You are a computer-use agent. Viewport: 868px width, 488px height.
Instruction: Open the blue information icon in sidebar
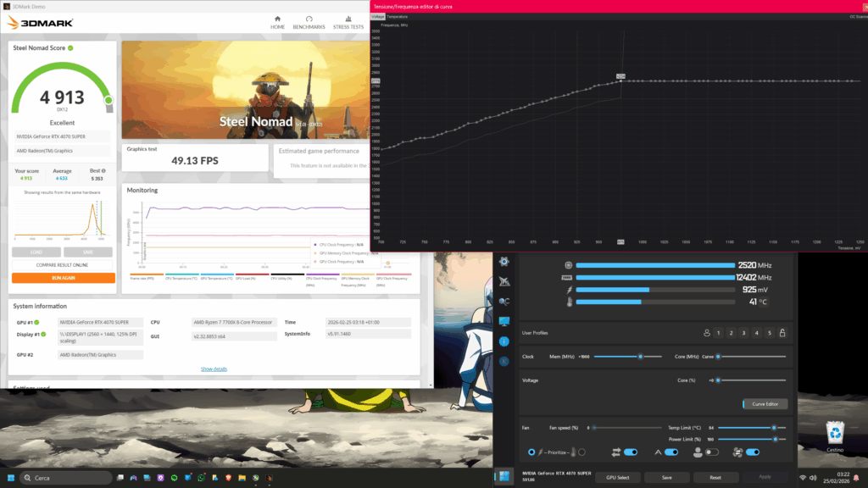click(x=504, y=341)
